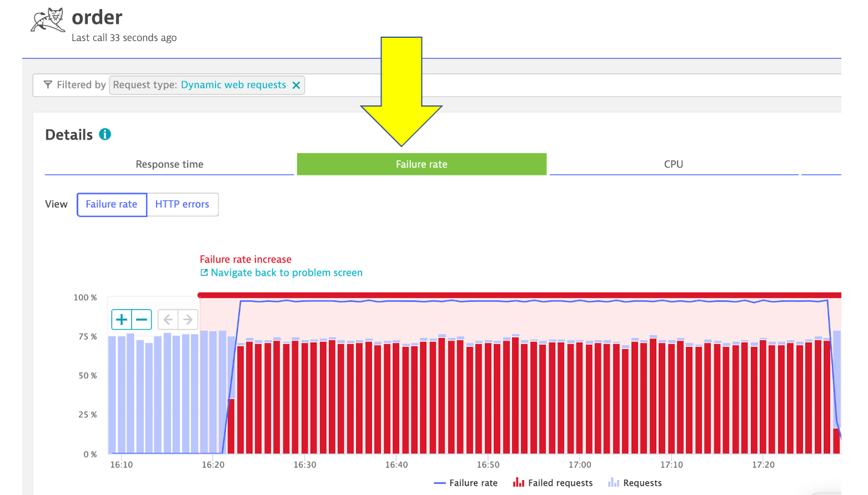Open the CPU tab
868x495 pixels.
pyautogui.click(x=674, y=164)
